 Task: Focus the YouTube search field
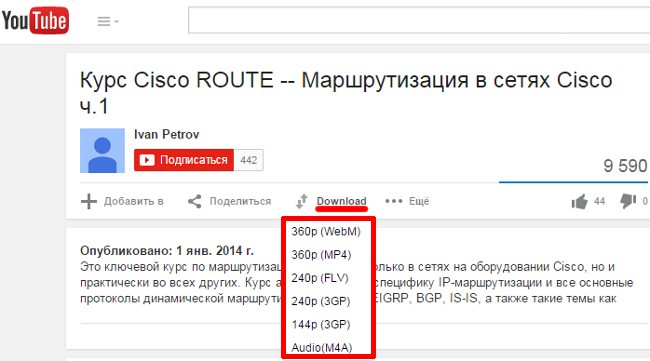419,20
